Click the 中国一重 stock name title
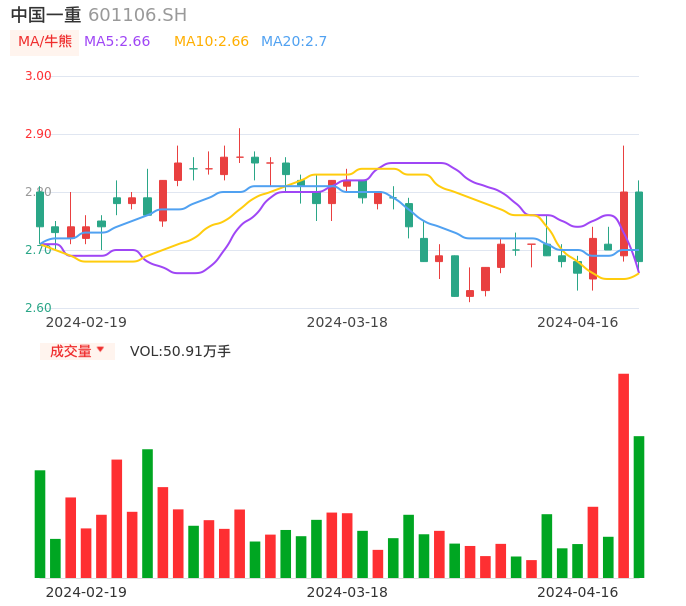The height and width of the screenshot is (606, 686). [46, 15]
